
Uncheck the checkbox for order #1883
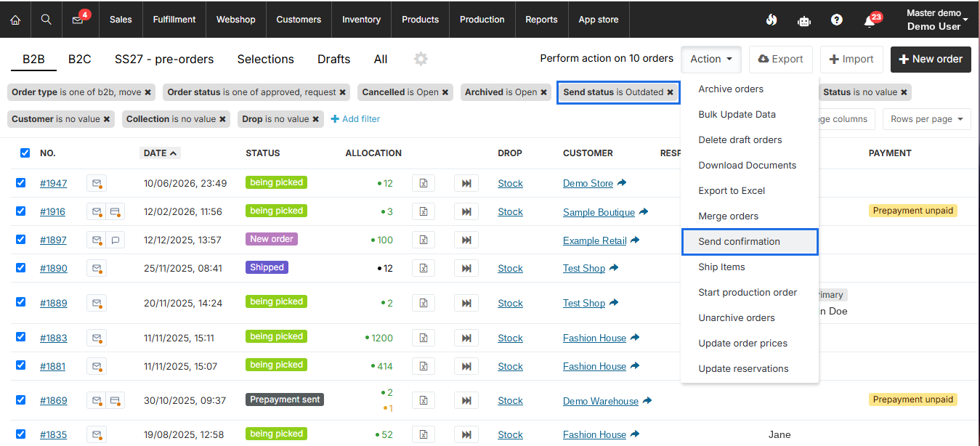[x=21, y=336]
